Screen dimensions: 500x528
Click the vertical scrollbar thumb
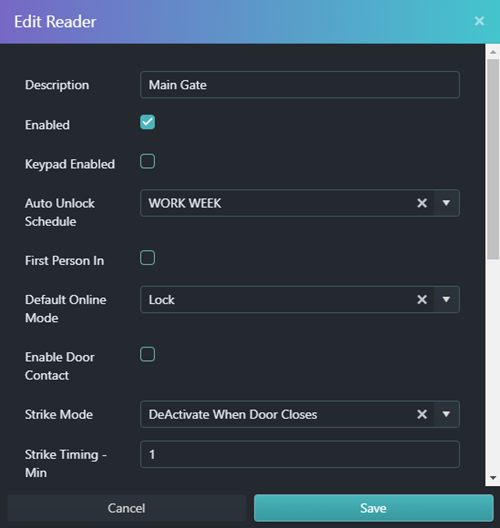tap(493, 159)
